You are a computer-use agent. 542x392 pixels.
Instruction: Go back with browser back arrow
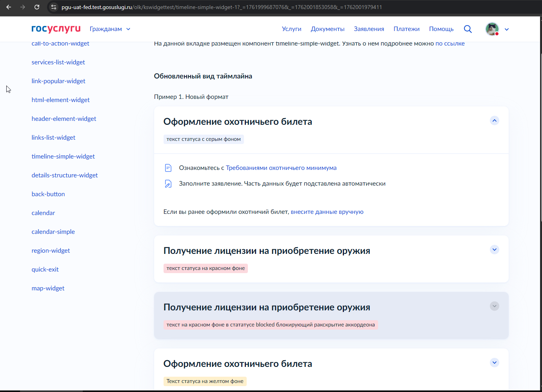[9, 7]
